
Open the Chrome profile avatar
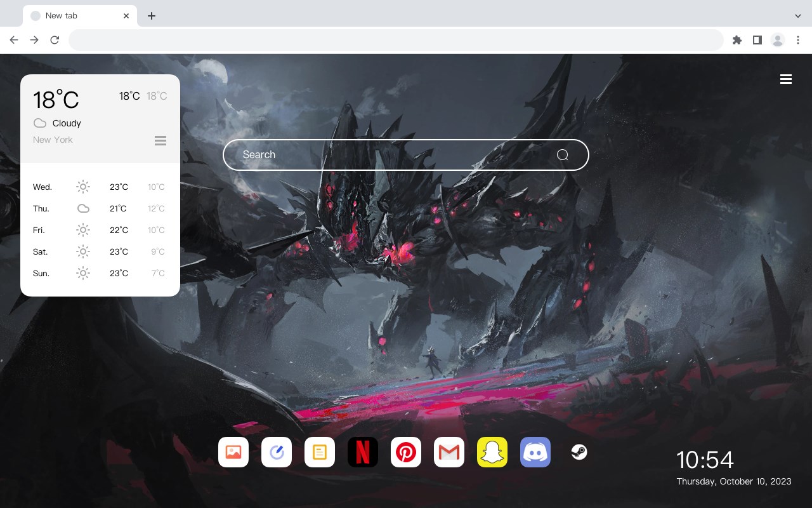pyautogui.click(x=778, y=40)
